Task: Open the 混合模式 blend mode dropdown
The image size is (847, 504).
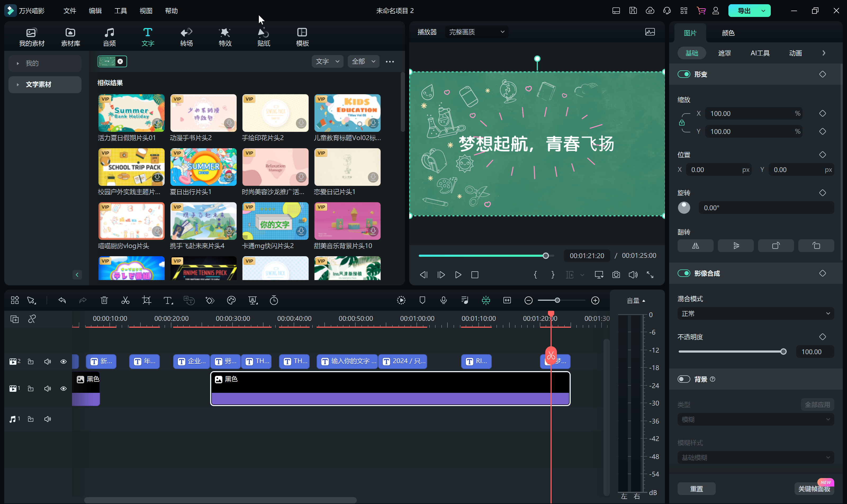Action: (755, 313)
